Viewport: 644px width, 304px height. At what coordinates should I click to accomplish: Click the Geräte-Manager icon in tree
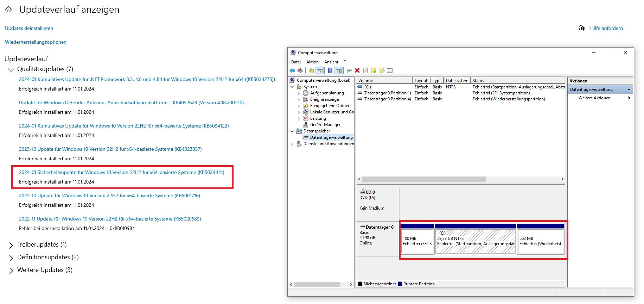click(x=306, y=125)
